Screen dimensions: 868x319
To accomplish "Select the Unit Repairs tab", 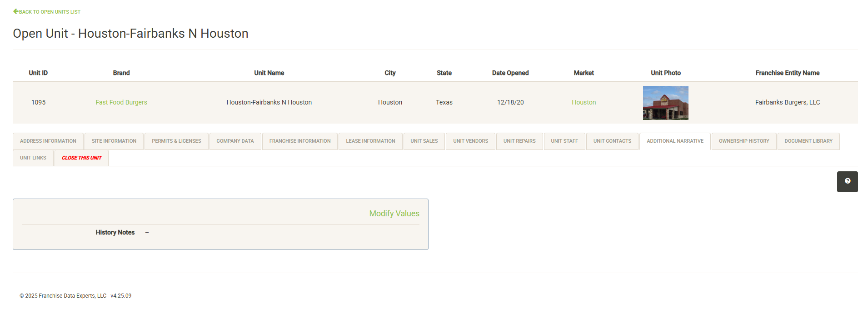I will 519,141.
